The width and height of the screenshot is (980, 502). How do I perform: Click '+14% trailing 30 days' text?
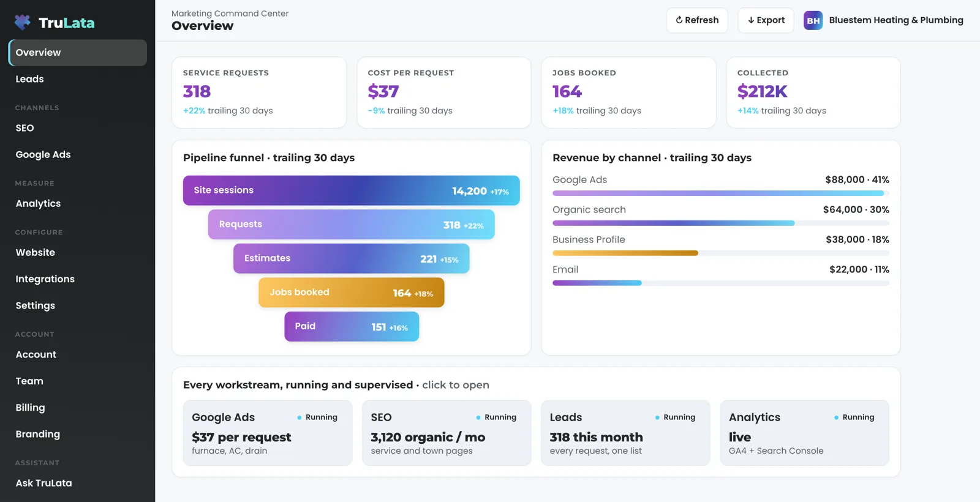782,111
